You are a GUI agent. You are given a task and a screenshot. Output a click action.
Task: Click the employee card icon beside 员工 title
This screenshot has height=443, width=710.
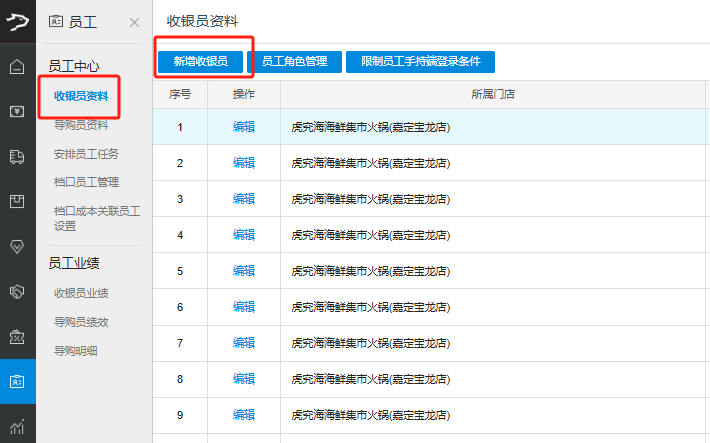point(56,21)
